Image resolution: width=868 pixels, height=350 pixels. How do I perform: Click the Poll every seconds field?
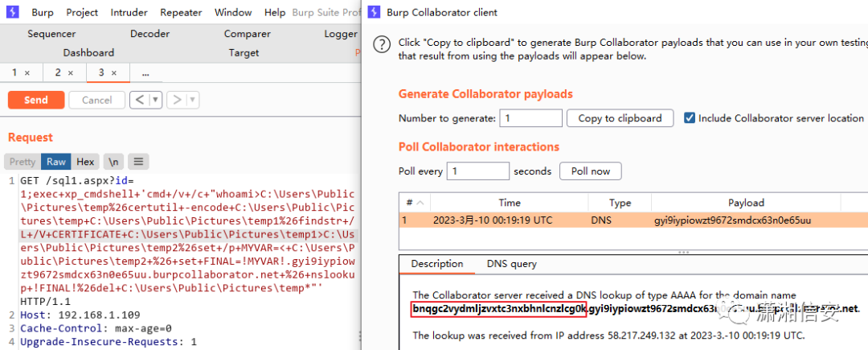(x=477, y=171)
